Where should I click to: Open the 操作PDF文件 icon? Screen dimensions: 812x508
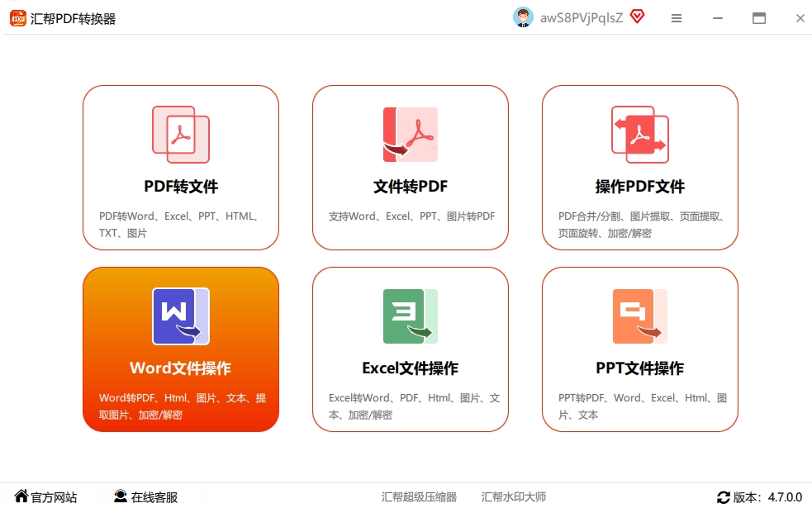pyautogui.click(x=640, y=135)
